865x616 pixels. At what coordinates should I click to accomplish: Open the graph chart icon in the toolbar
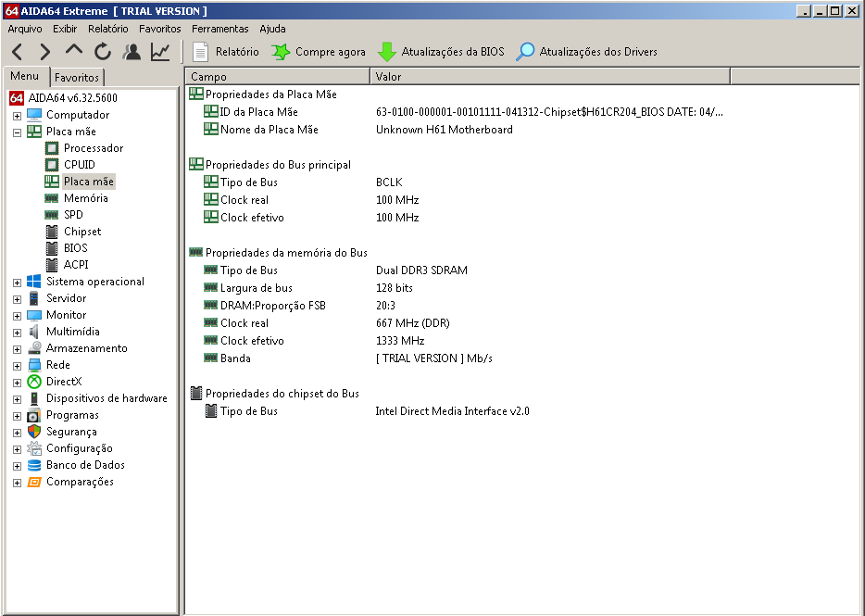point(160,52)
